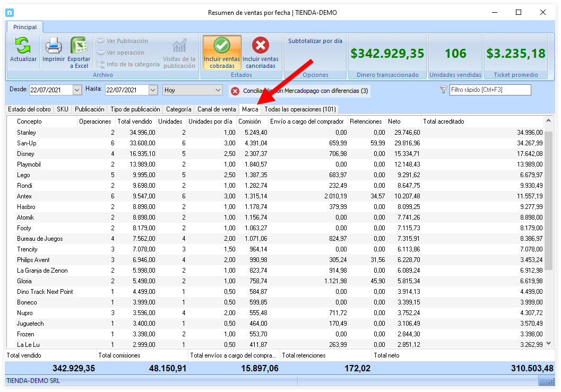The image size is (561, 392).
Task: Click the app logo in title bar
Action: [10, 13]
